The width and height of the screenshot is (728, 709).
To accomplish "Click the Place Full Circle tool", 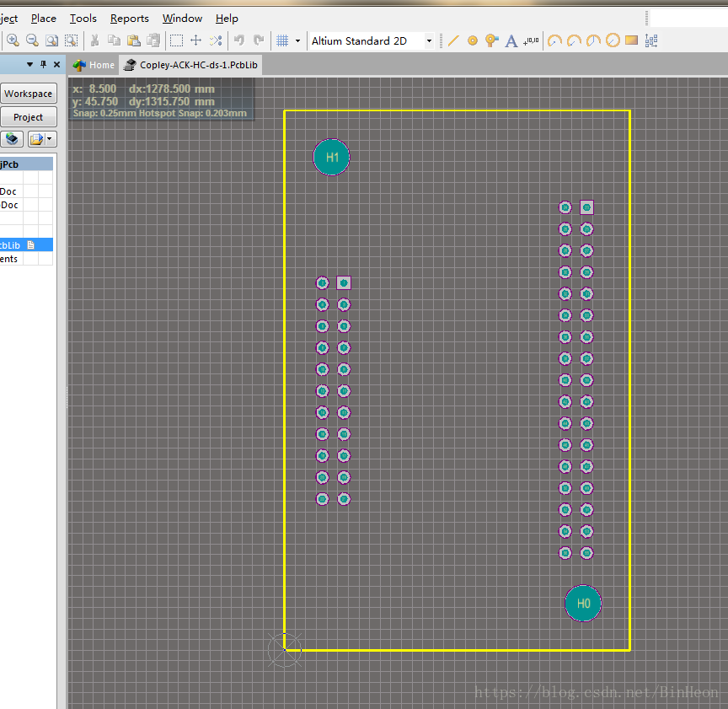I will click(x=613, y=40).
